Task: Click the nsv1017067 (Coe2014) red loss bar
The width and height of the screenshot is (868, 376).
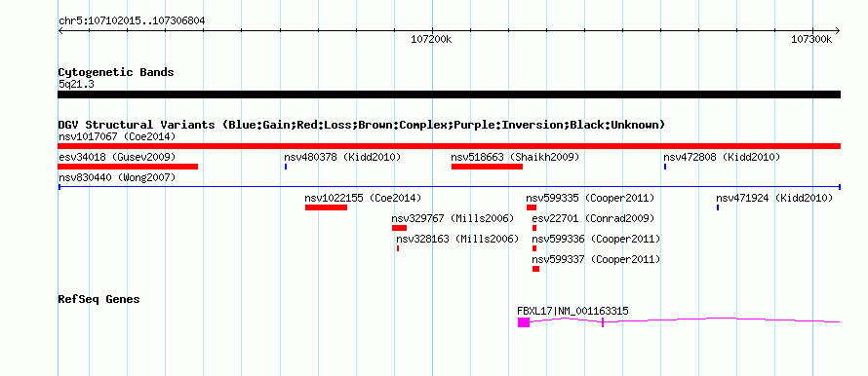Action: pyautogui.click(x=449, y=146)
